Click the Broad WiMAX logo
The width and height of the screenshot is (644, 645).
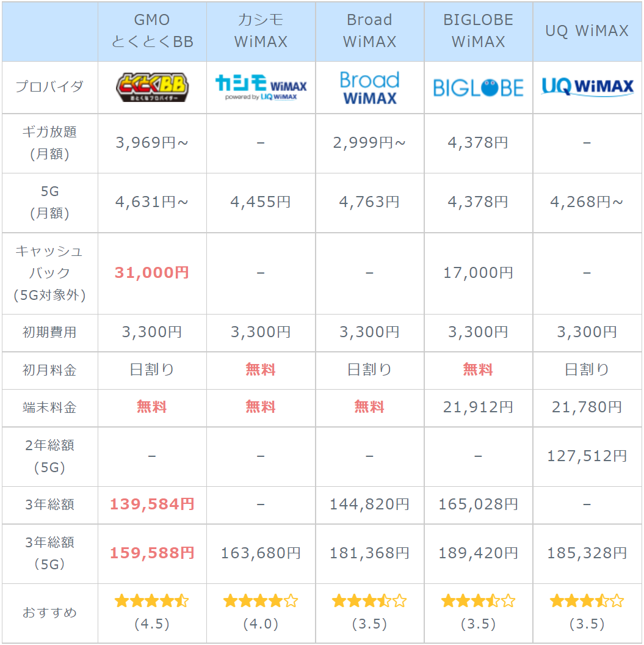[369, 87]
